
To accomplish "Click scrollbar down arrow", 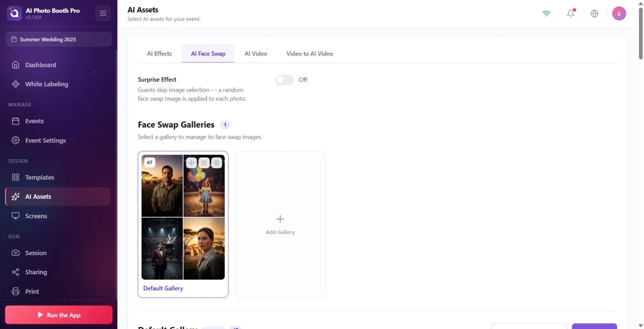I will click(641, 325).
